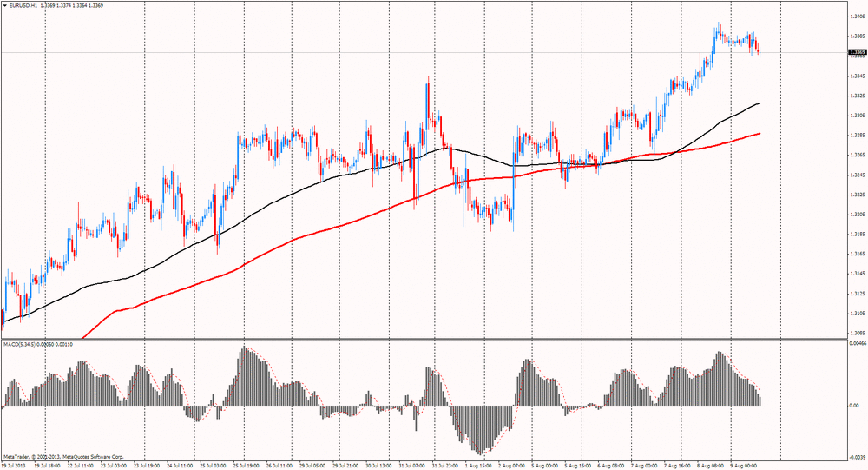
Task: Click the small triangle before EURUSD.H1
Action: click(4, 5)
